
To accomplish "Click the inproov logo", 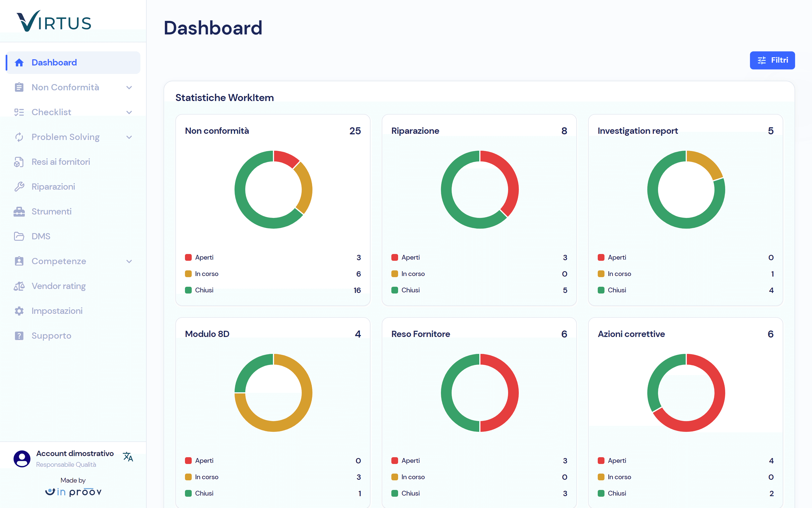I will 73,492.
